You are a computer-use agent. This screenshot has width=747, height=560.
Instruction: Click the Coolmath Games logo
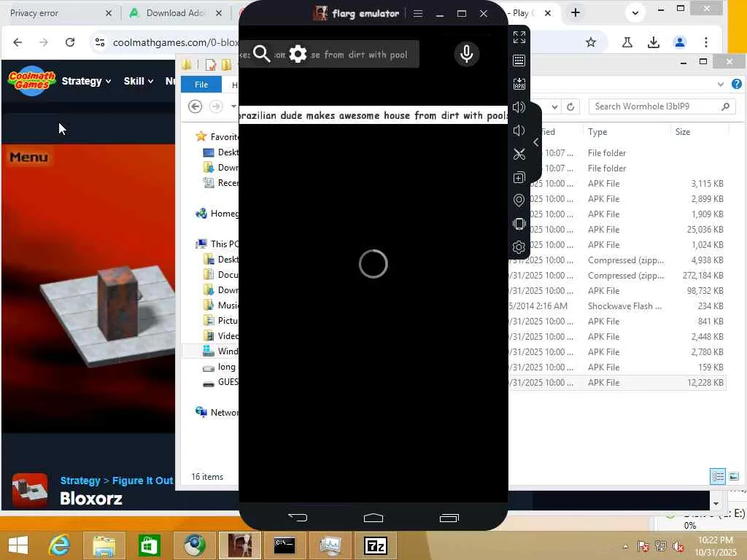tap(31, 81)
